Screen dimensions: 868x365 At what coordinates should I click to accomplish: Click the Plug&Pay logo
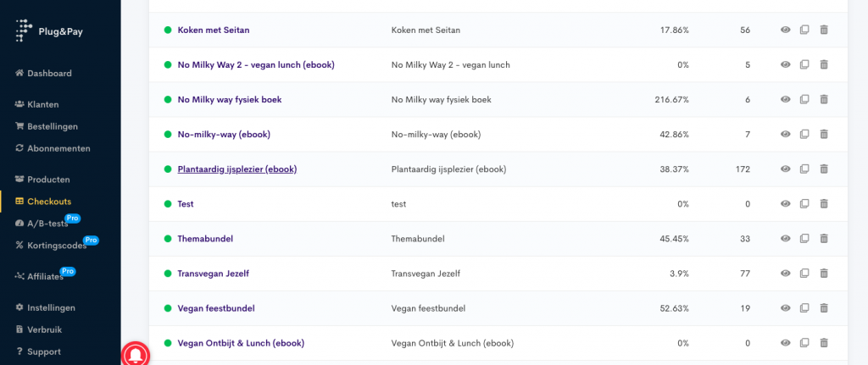[51, 30]
